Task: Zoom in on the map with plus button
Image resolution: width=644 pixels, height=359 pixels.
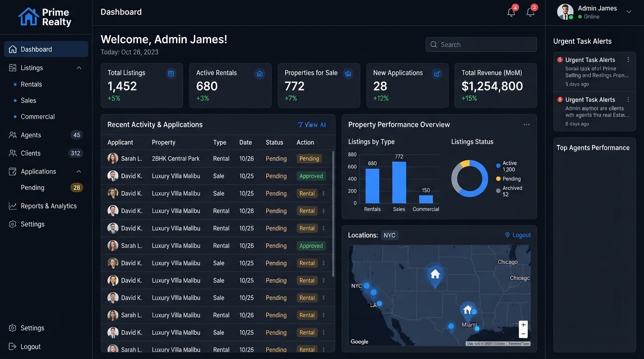Action: point(523,325)
